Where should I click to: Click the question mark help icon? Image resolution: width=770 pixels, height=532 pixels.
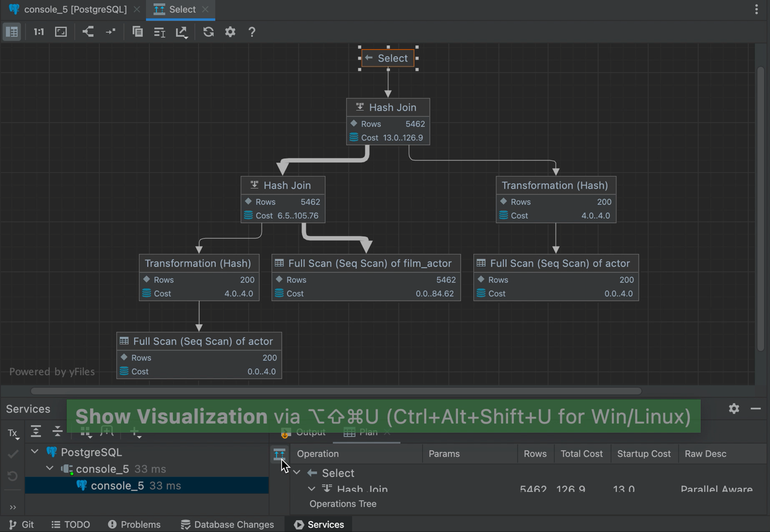252,32
